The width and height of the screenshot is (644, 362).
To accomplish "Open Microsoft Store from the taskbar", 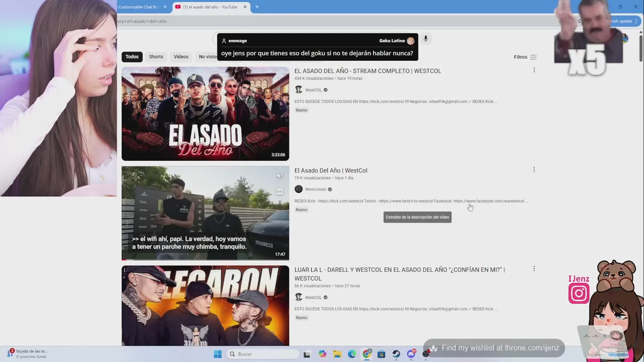I will [x=381, y=354].
